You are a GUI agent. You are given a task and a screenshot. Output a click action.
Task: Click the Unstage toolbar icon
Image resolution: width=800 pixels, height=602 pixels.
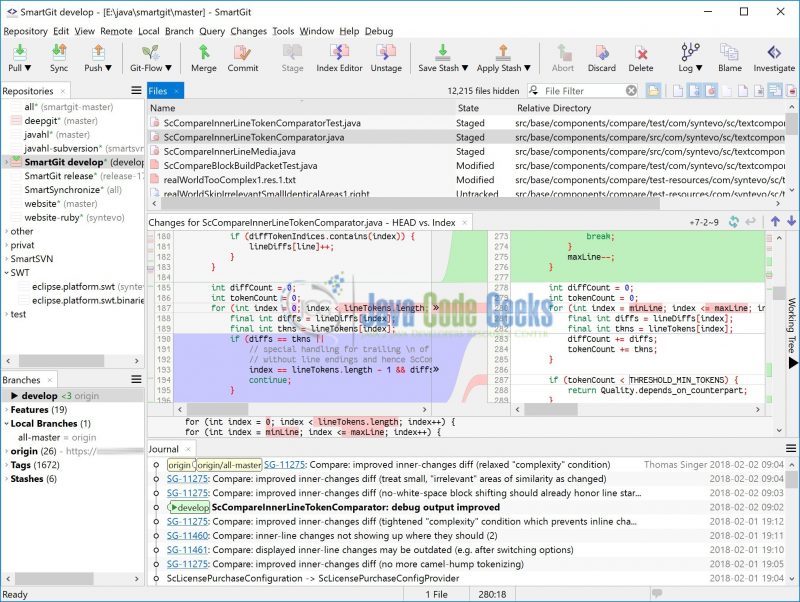386,53
